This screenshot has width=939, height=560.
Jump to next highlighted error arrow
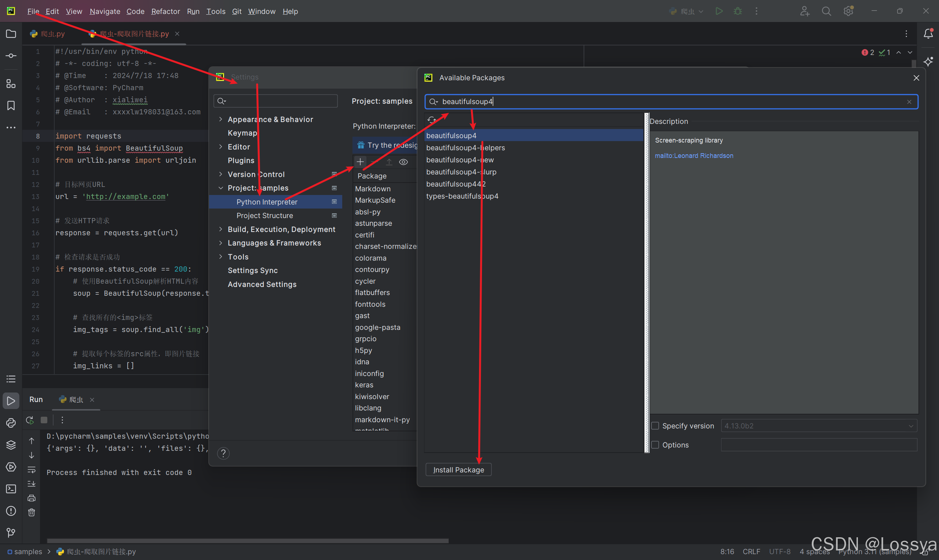pos(910,52)
